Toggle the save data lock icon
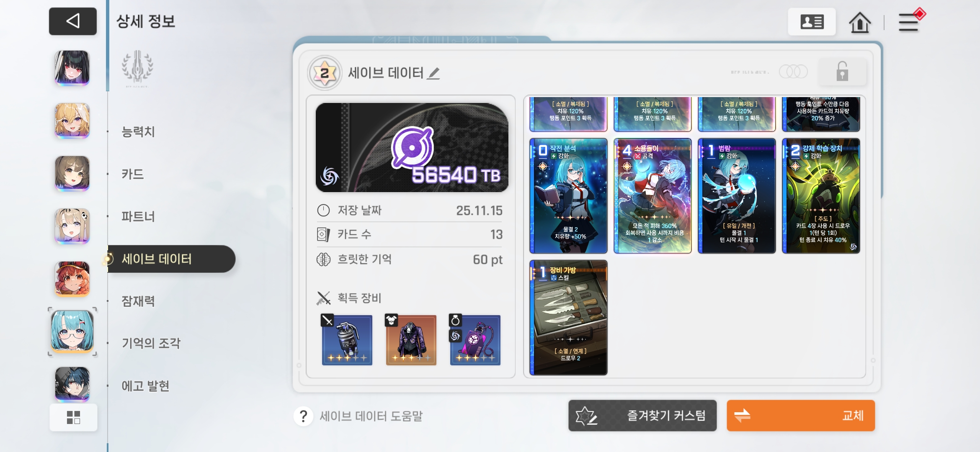The height and width of the screenshot is (452, 980). pos(842,72)
